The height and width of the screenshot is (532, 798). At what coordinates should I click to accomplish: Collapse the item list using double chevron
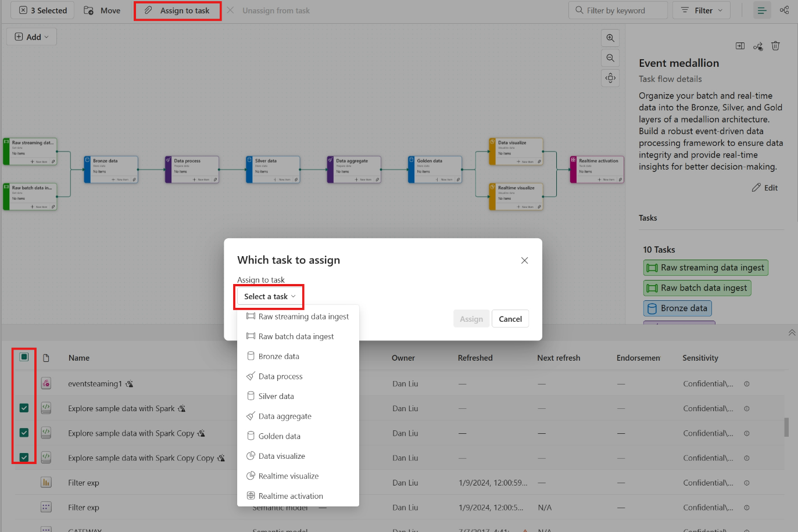tap(792, 332)
